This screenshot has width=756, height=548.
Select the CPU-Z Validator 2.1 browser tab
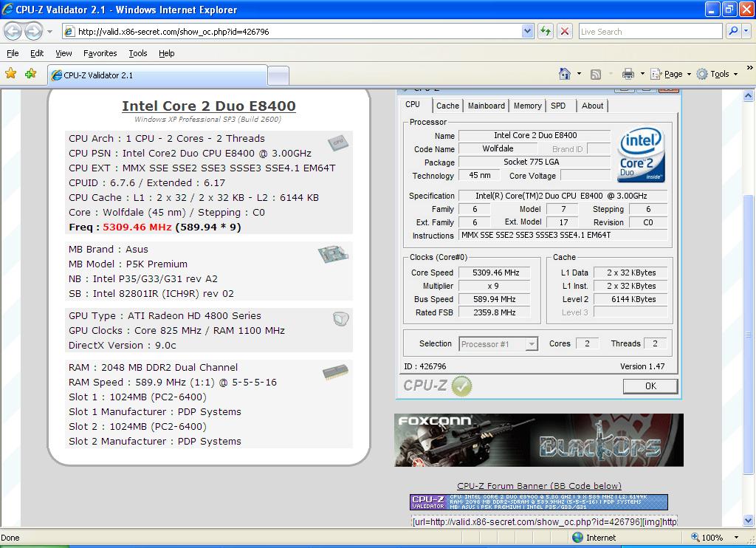(x=157, y=75)
